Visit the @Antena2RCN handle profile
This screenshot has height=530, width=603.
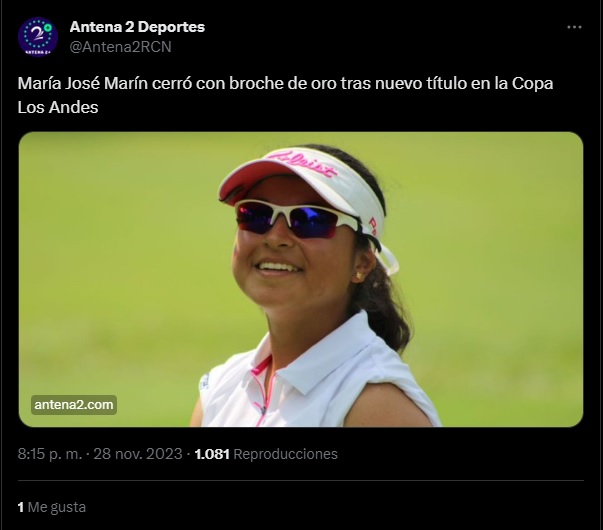coord(120,47)
